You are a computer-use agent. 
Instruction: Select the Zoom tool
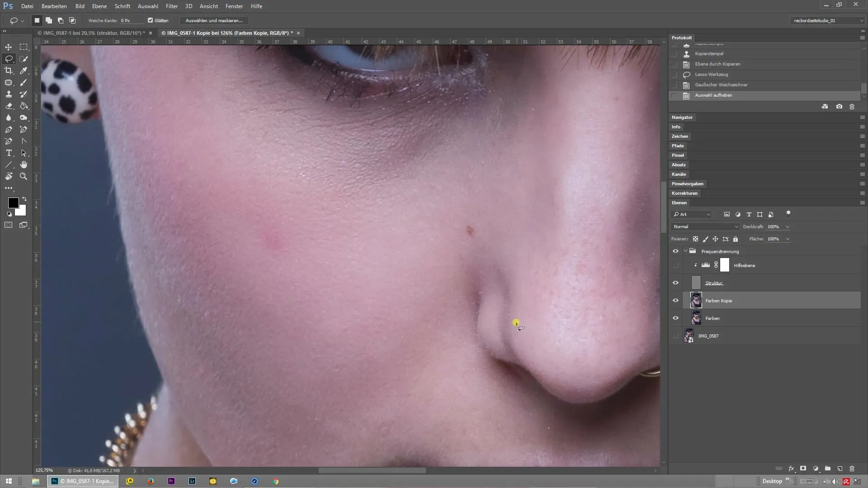pos(24,176)
